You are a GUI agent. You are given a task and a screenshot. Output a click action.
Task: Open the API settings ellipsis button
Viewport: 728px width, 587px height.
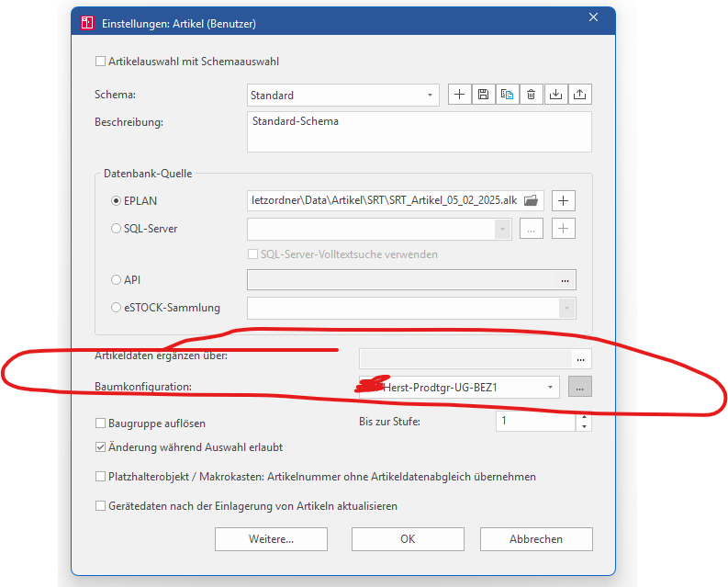(x=565, y=280)
